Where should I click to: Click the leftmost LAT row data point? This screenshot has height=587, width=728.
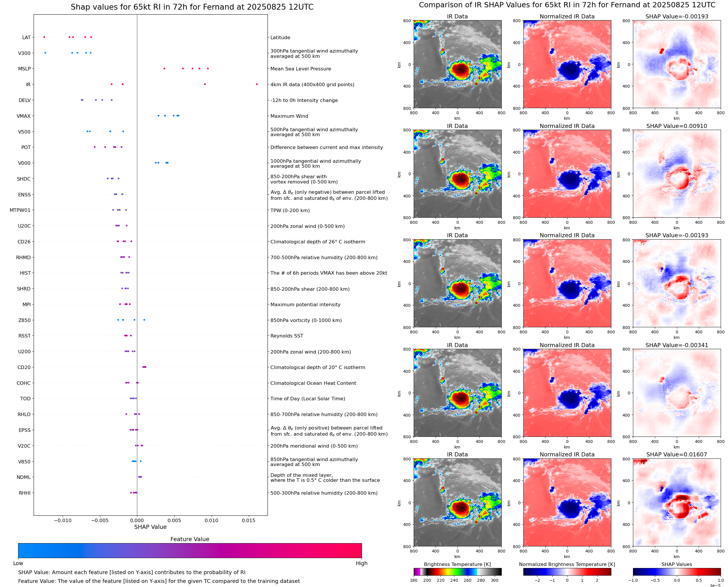coord(44,37)
